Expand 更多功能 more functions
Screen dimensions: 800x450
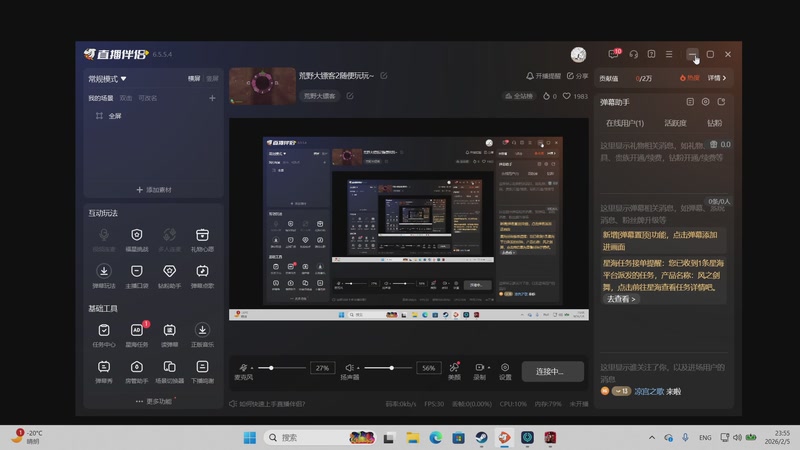[x=154, y=401]
